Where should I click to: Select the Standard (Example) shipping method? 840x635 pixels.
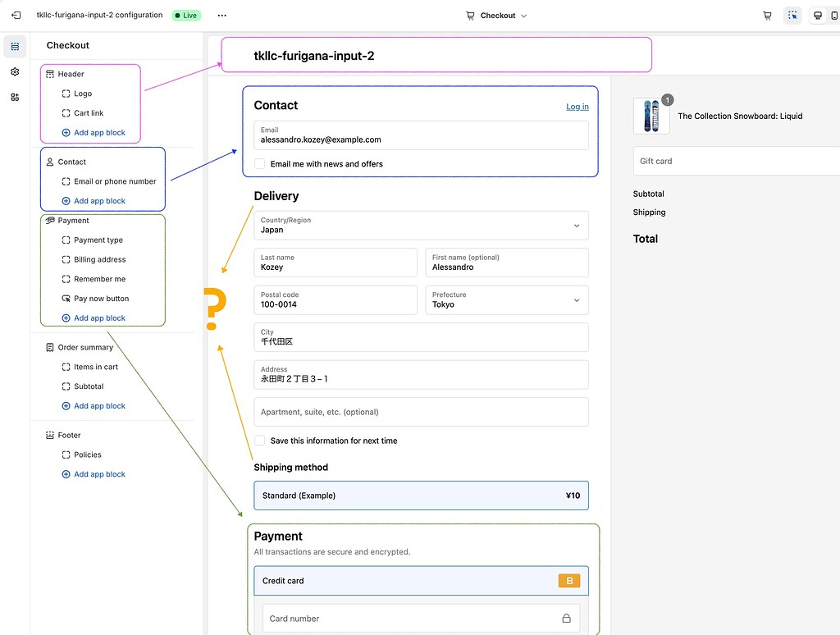(x=421, y=496)
